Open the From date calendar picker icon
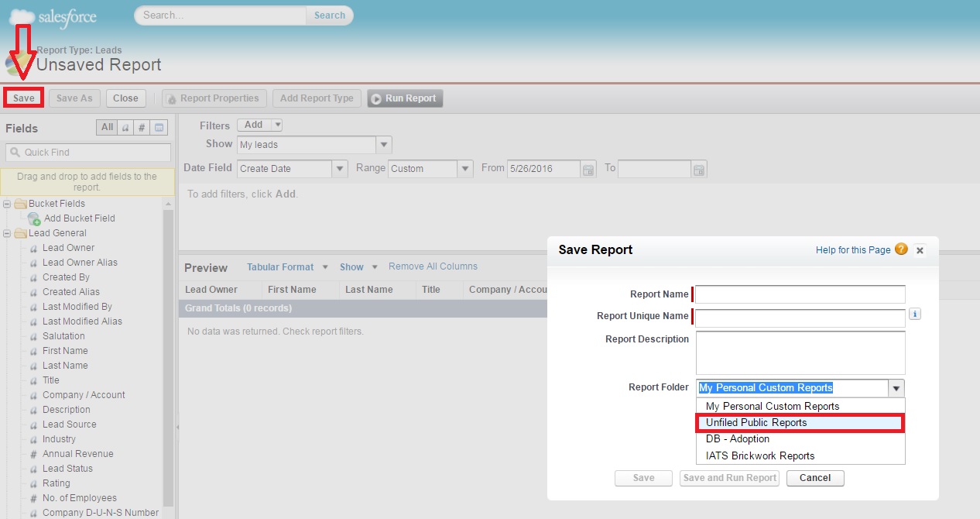Screen dimensions: 980x519 588,169
